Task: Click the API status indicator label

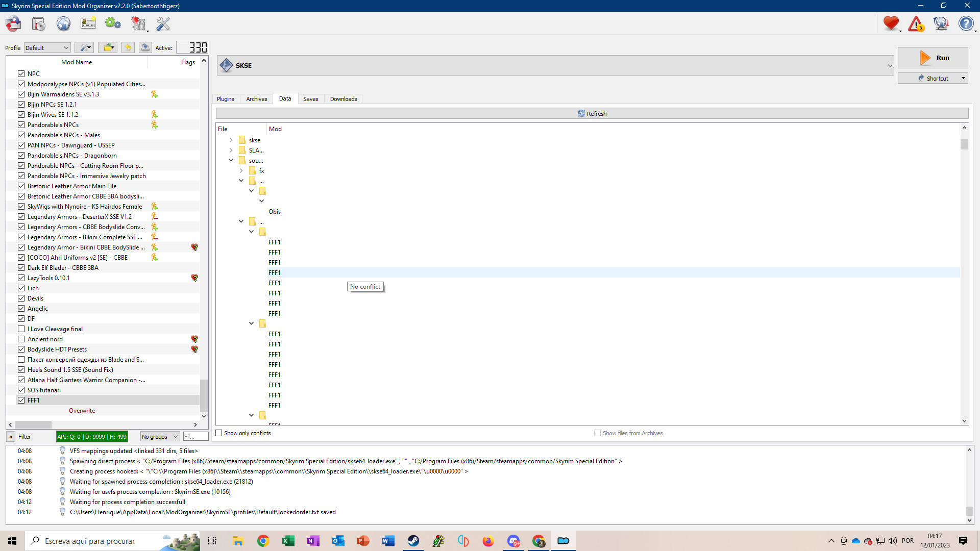Action: pos(92,437)
